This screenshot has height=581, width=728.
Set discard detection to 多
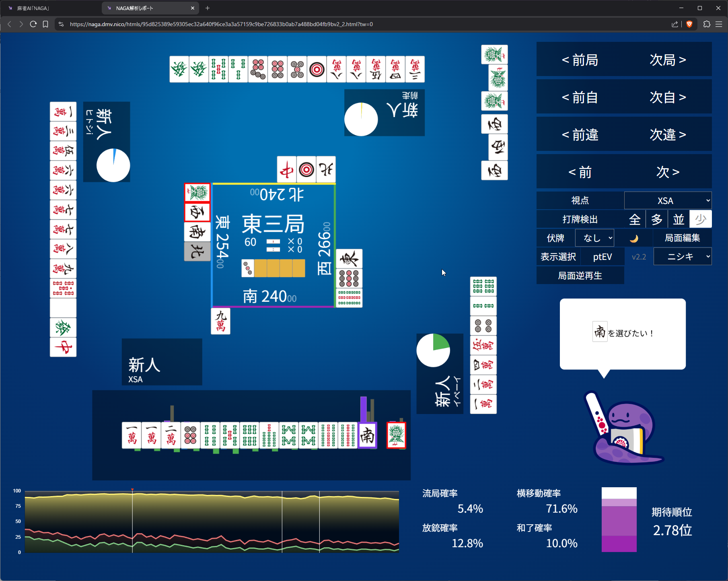(657, 219)
